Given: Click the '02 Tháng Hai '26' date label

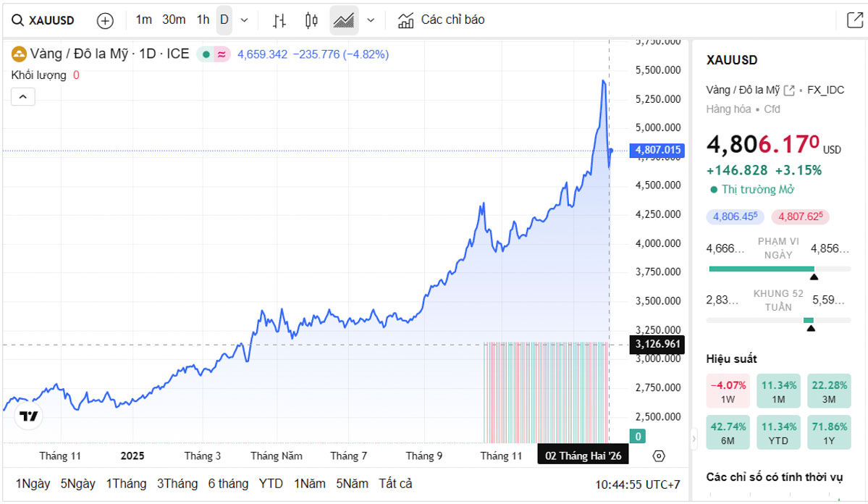Looking at the screenshot, I should pyautogui.click(x=583, y=454).
